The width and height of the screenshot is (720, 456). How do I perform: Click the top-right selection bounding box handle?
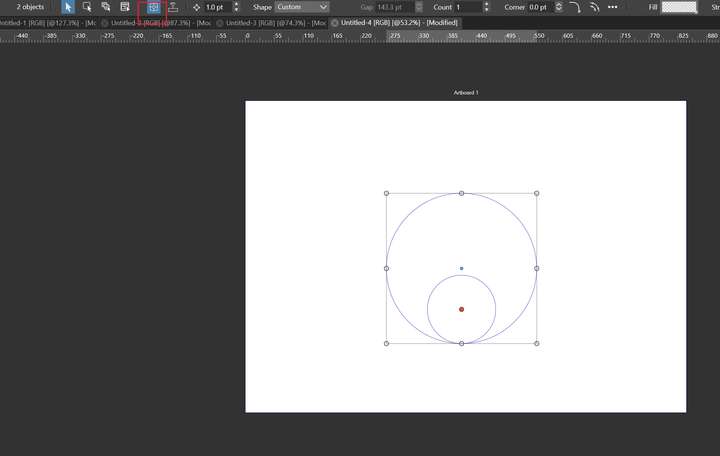pos(536,193)
